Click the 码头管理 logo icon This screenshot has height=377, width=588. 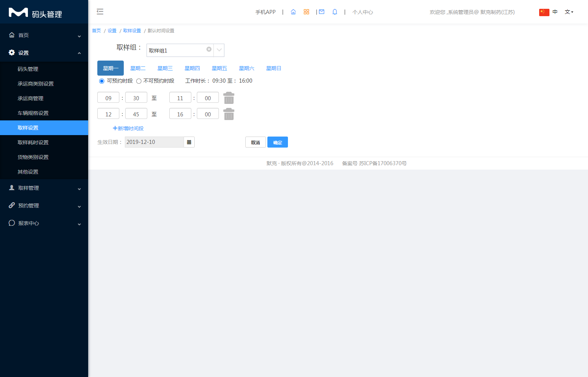(x=18, y=12)
